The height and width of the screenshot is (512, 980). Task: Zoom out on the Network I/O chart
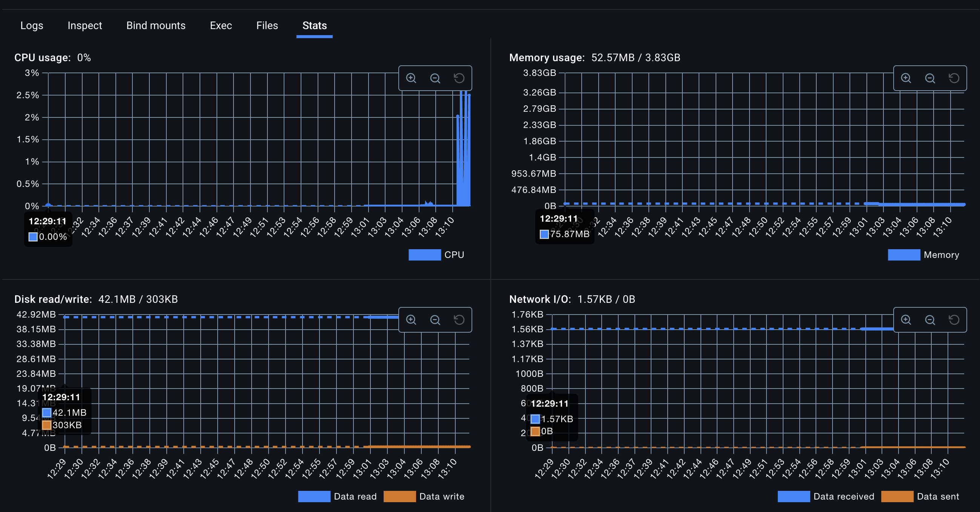pos(931,320)
